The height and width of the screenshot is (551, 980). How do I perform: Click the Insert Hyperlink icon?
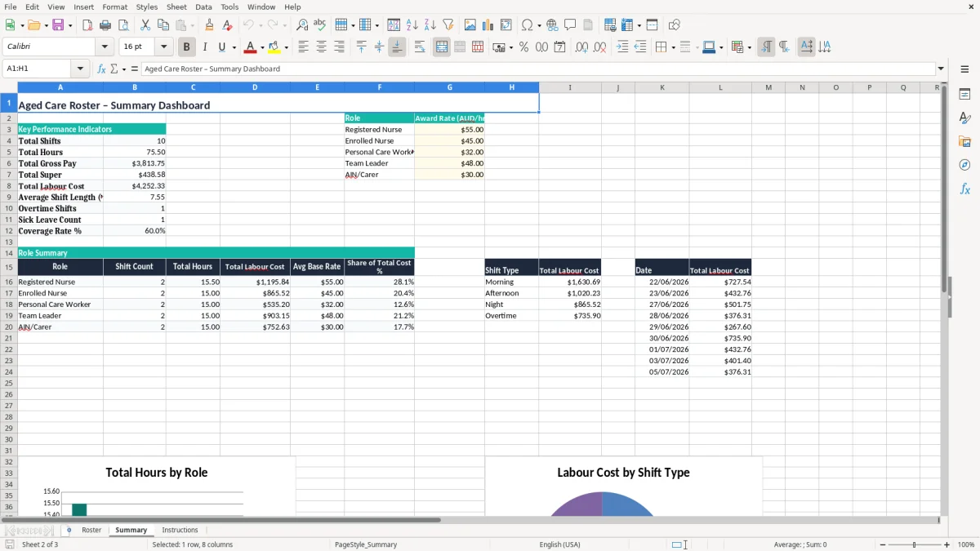tap(552, 25)
